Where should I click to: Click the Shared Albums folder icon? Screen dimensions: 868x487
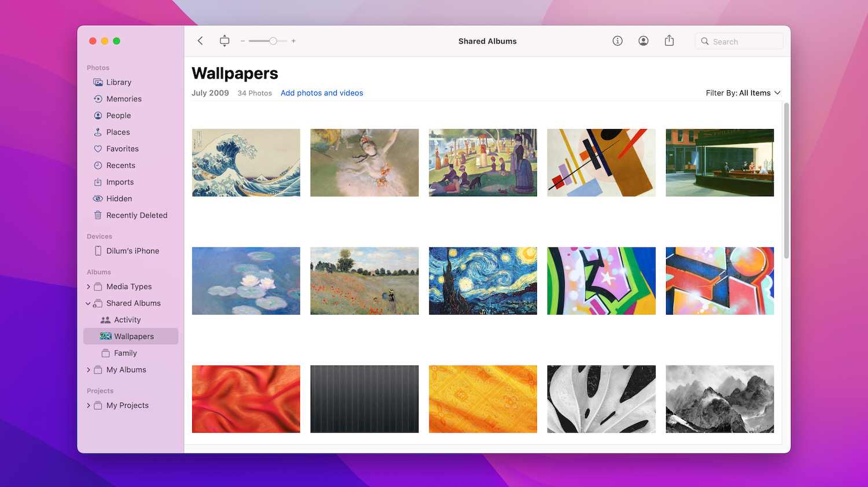(x=98, y=303)
